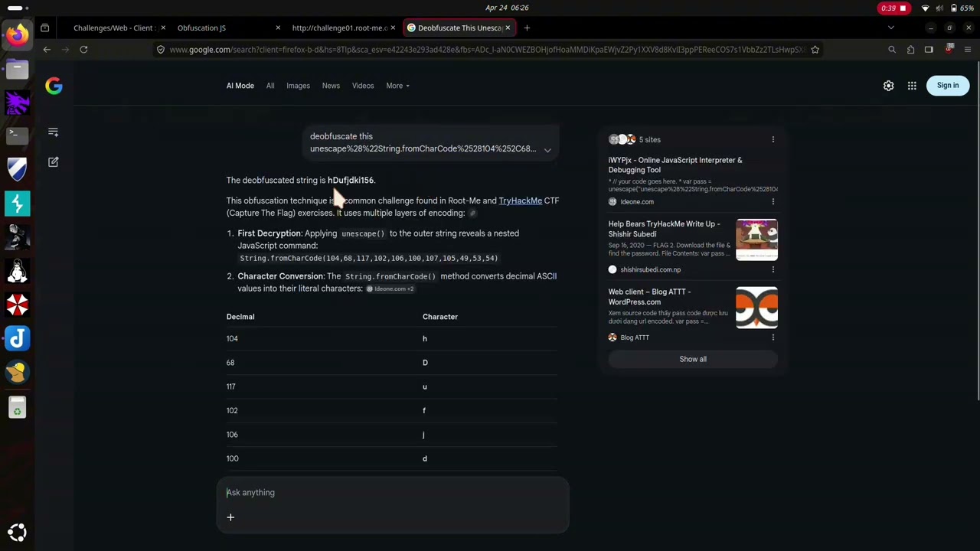980x551 pixels.
Task: Click the Google logo icon
Action: (54, 86)
